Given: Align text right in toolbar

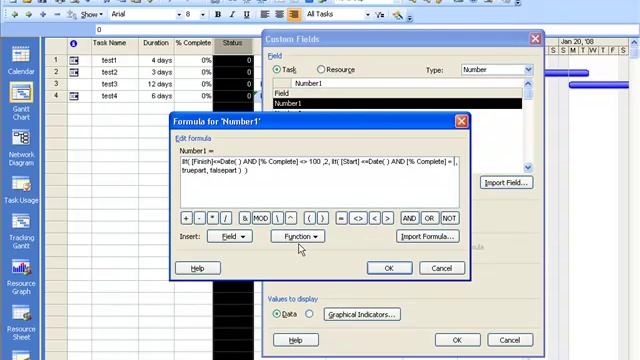Looking at the screenshot, I should point(294,15).
